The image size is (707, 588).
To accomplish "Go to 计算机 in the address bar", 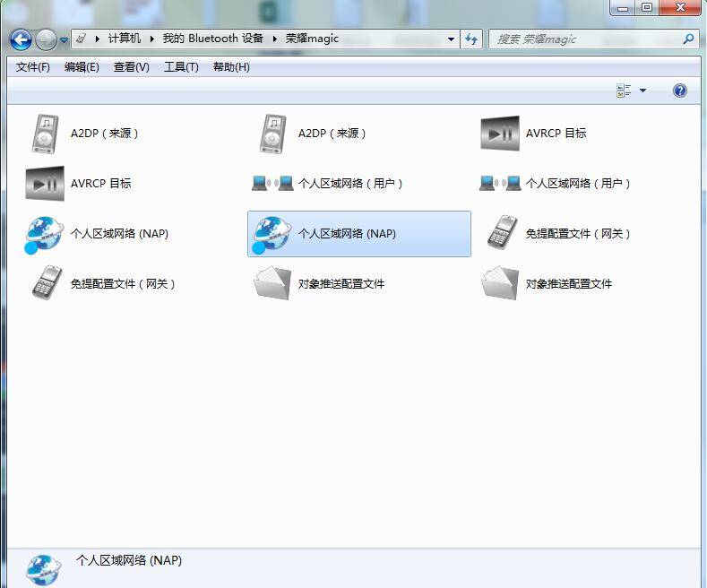I will (x=125, y=39).
